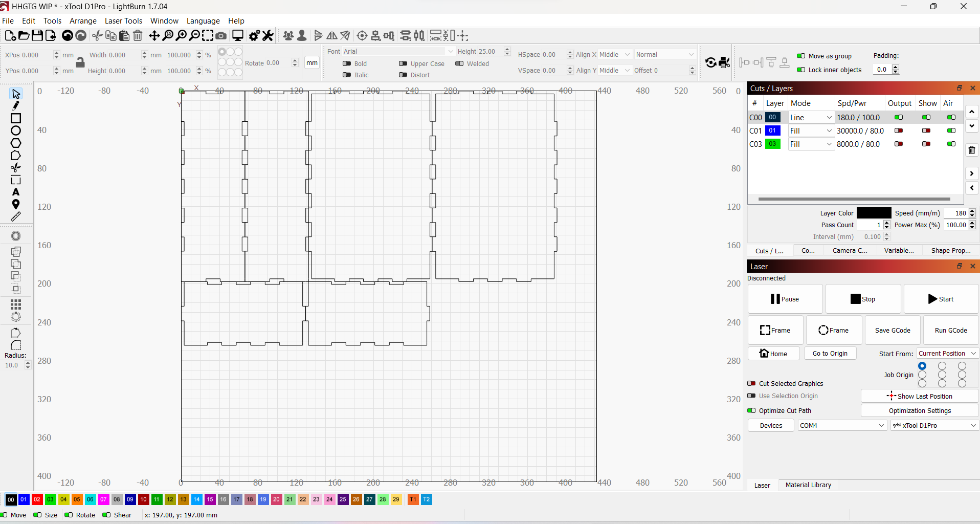980x524 pixels.
Task: Pick the black Layer Color swatch
Action: tap(874, 213)
